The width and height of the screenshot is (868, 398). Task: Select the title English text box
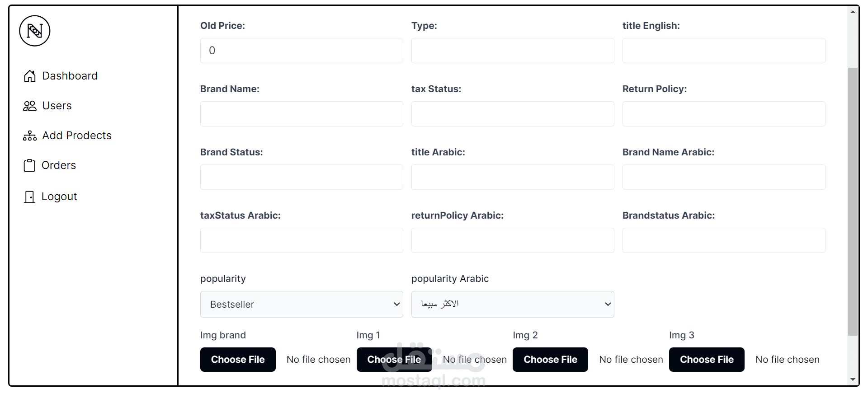723,51
